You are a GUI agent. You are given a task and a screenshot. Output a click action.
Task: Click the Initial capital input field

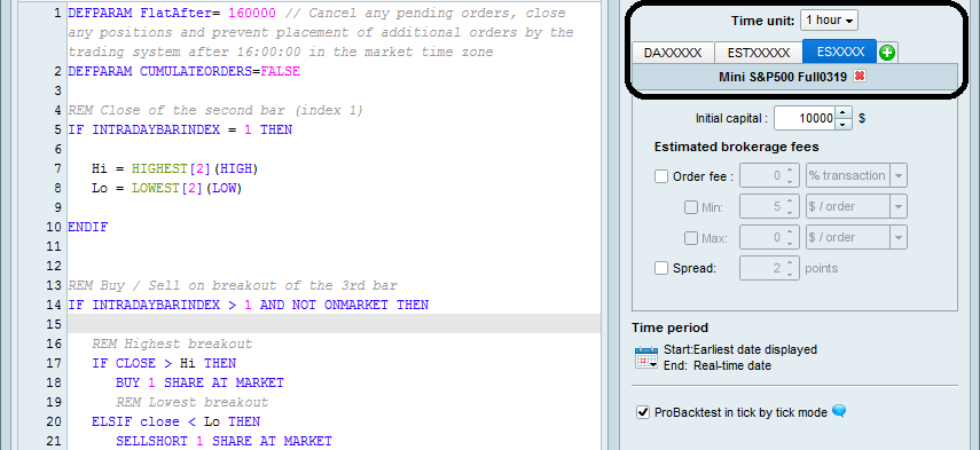pyautogui.click(x=805, y=118)
